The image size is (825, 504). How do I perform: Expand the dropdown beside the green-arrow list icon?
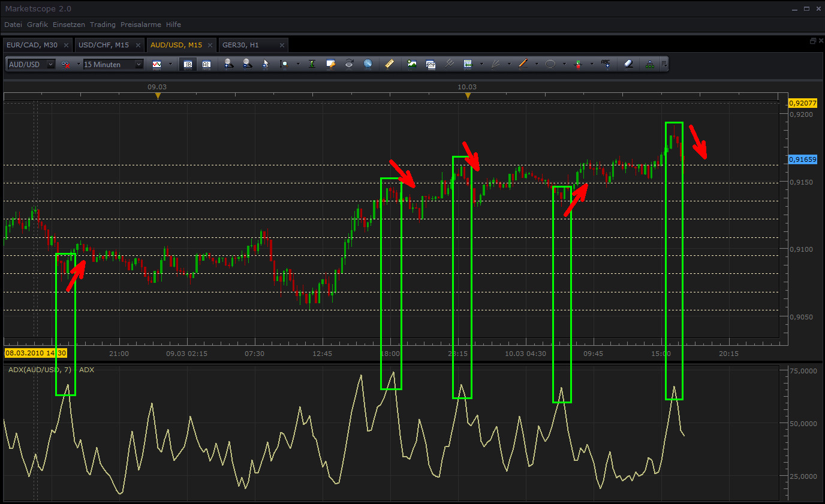tap(481, 64)
